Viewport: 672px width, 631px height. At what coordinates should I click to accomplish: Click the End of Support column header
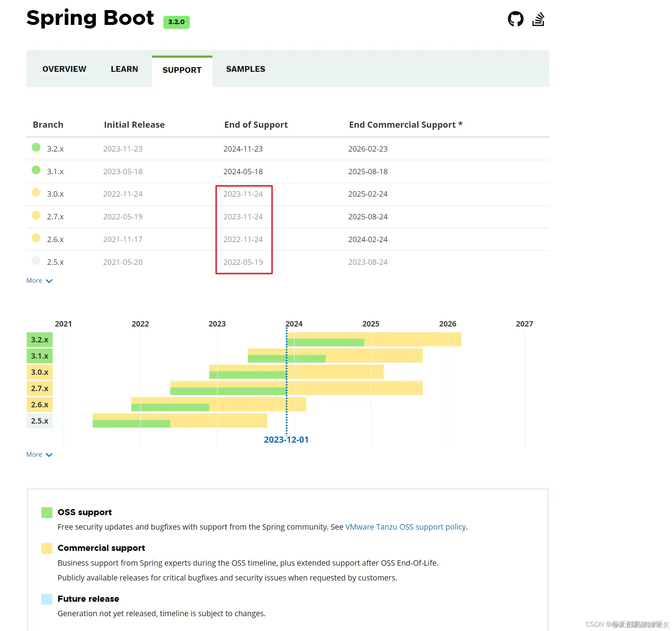tap(256, 124)
